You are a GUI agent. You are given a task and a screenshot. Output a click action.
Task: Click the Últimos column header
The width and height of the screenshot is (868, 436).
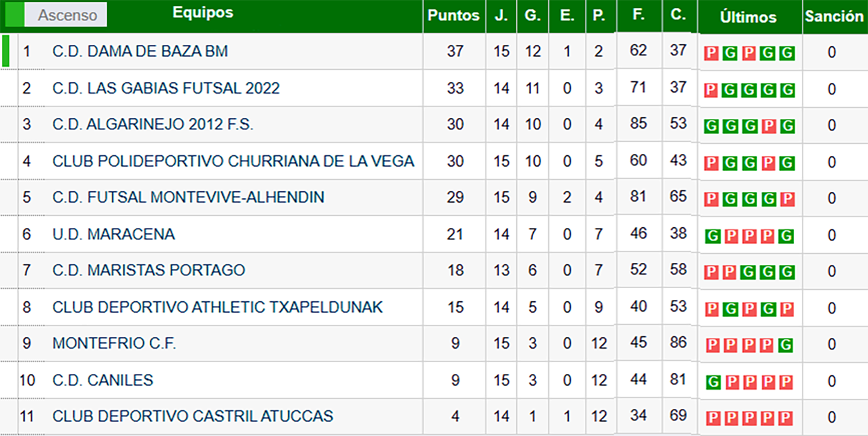[x=748, y=17]
